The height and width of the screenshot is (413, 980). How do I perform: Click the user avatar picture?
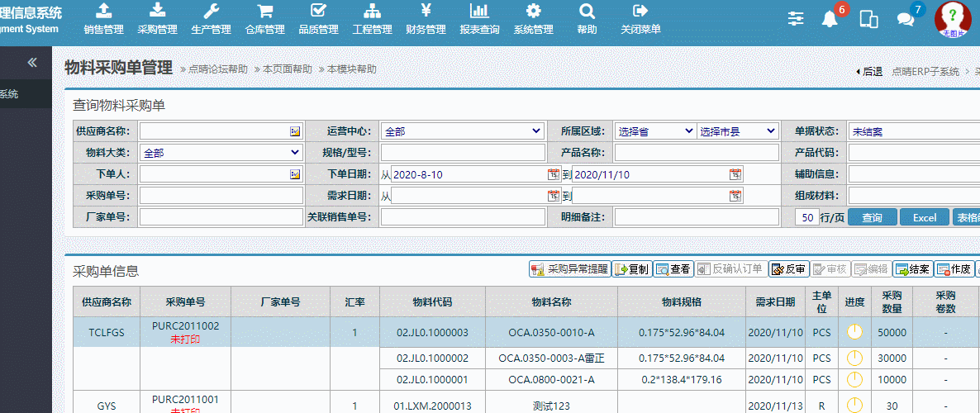952,19
